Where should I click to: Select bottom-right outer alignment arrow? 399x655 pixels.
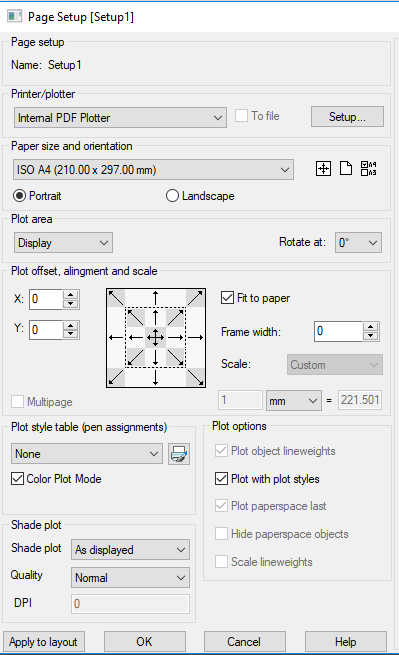pyautogui.click(x=195, y=377)
